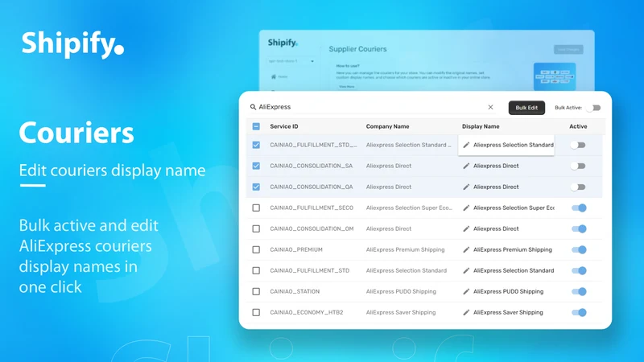Toggle the Bulk Active switch
This screenshot has width=644, height=362.
point(594,108)
